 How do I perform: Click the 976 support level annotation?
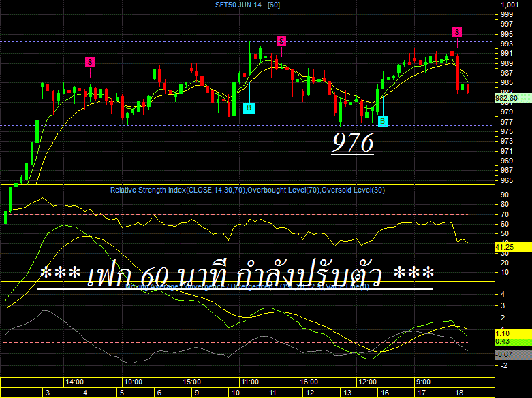point(353,143)
